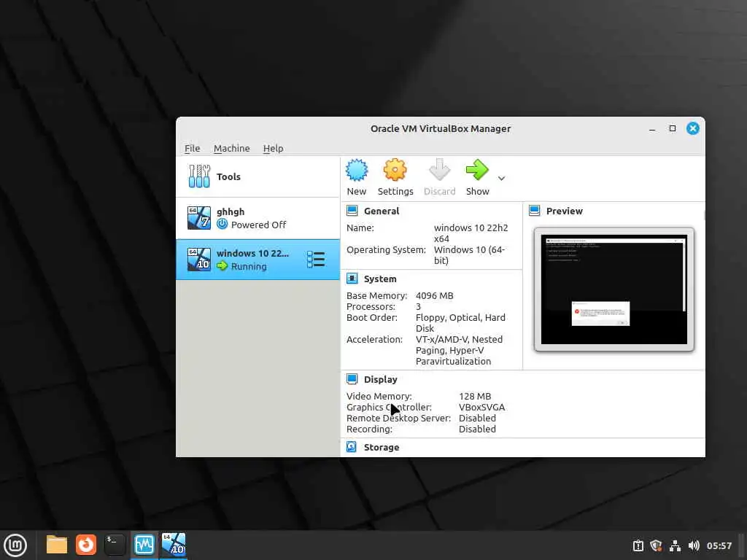Open Settings for the selected VM
Image resolution: width=747 pixels, height=560 pixels.
coord(395,177)
